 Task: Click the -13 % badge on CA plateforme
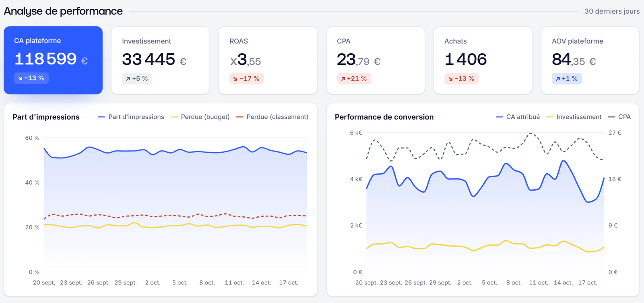31,78
